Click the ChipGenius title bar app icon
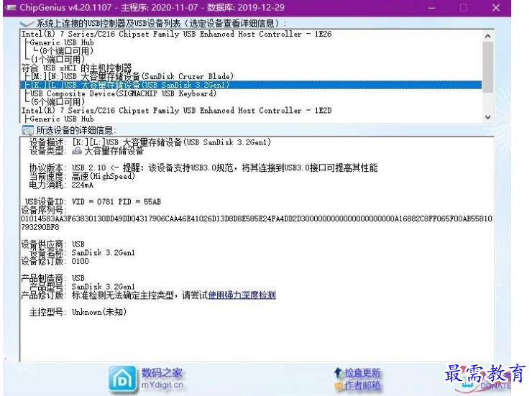The image size is (532, 396). click(x=12, y=7)
